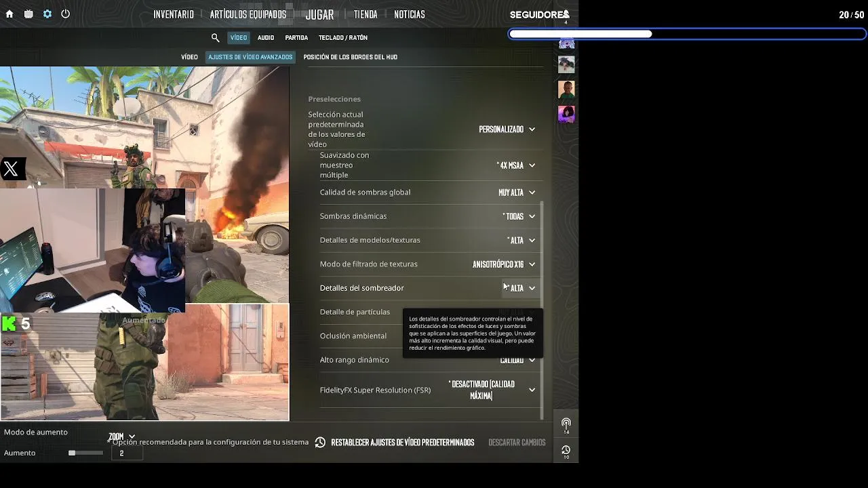Open the recent players icon labeled 10
Viewport: 868px width, 488px height.
(566, 452)
